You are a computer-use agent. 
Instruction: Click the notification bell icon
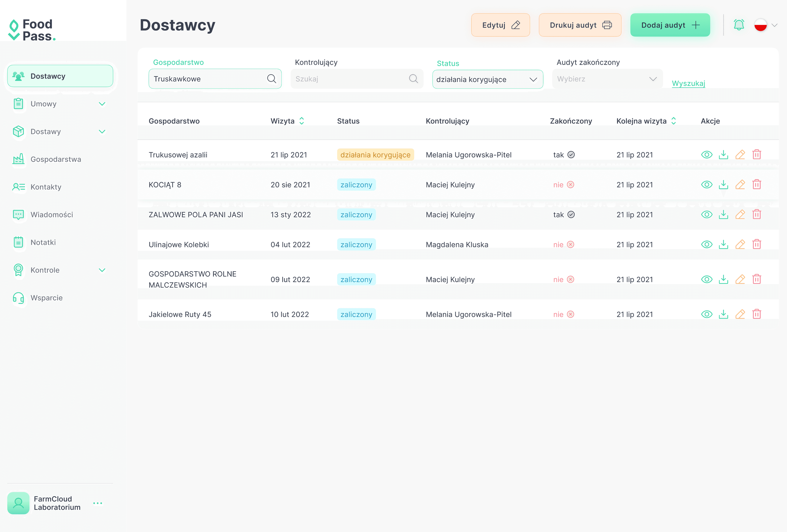point(739,25)
